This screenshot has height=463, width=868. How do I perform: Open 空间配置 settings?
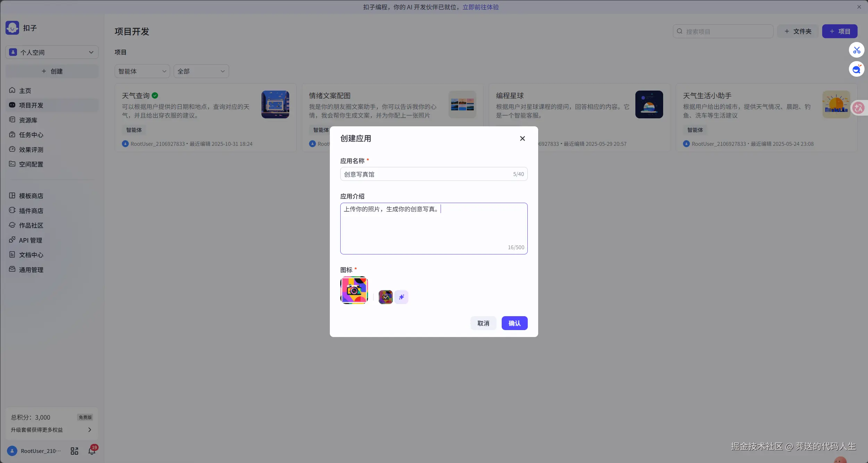point(52,164)
